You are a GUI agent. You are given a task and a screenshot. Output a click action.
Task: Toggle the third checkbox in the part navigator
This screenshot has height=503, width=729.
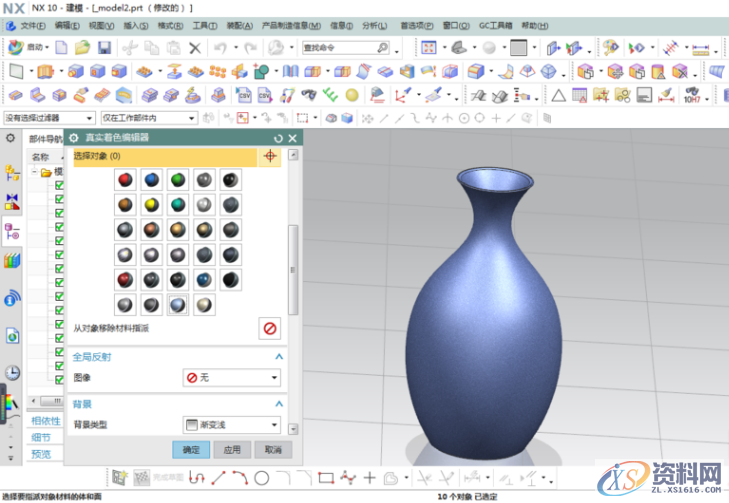[x=59, y=213]
